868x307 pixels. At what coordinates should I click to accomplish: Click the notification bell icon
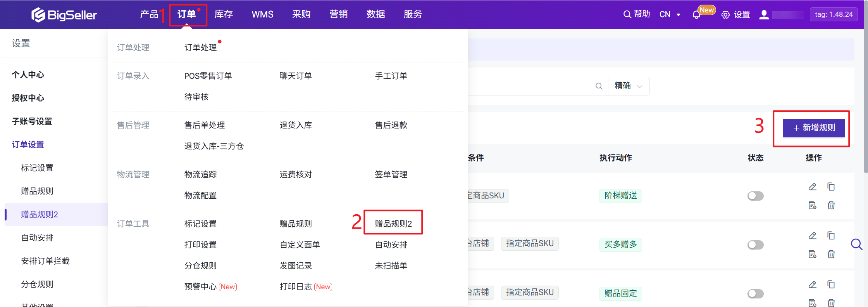(x=696, y=15)
